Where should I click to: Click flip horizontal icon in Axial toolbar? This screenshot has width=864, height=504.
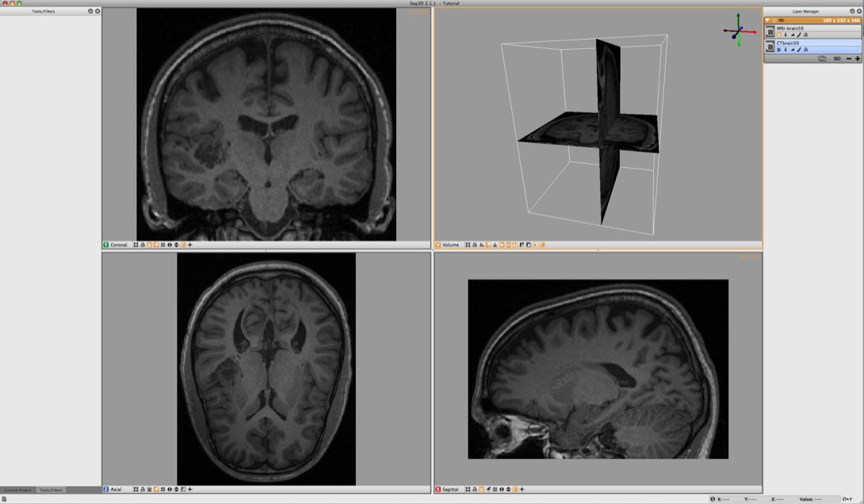click(x=170, y=489)
